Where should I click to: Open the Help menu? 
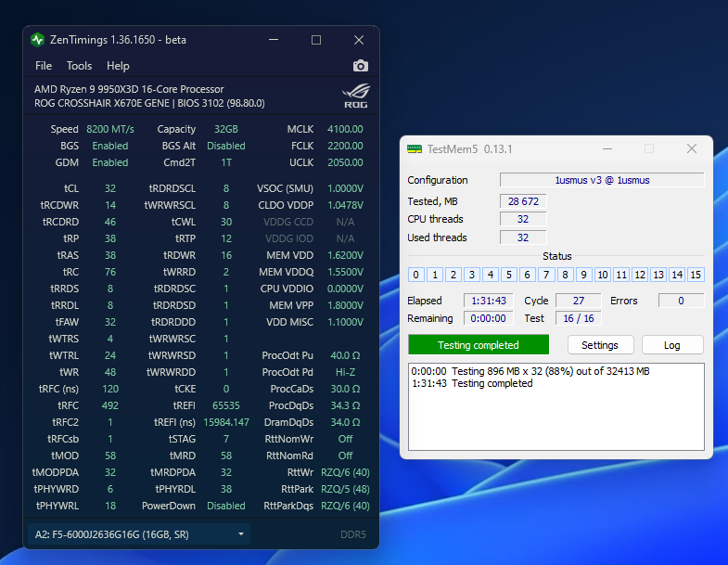tap(118, 66)
